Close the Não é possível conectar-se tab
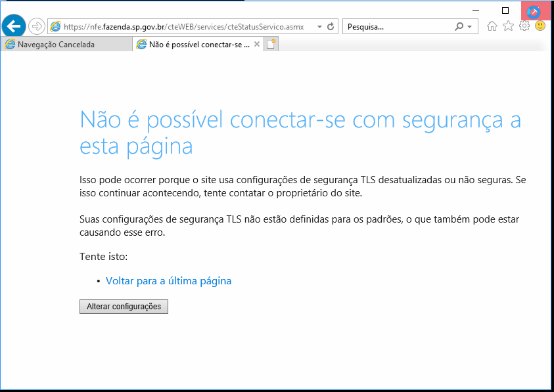This screenshot has width=554, height=392. click(257, 44)
